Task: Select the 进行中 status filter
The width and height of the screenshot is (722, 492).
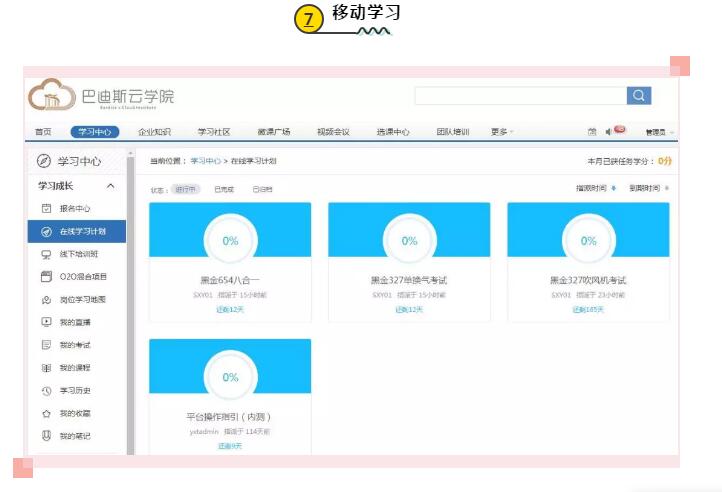Action: (185, 188)
